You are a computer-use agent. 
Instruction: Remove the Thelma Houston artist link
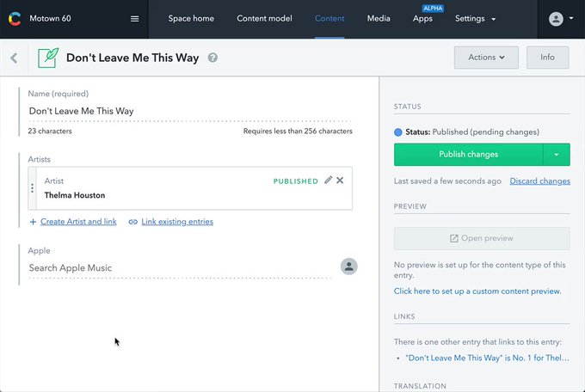(x=340, y=181)
